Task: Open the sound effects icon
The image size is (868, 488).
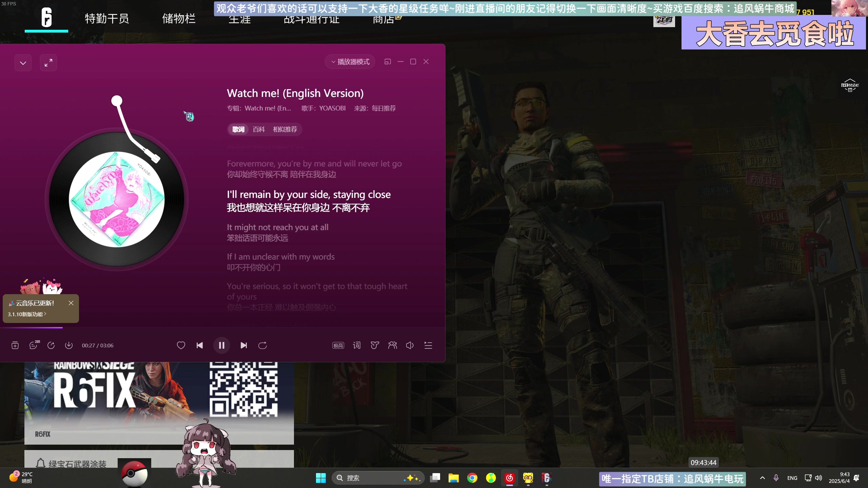Action: coord(375,345)
